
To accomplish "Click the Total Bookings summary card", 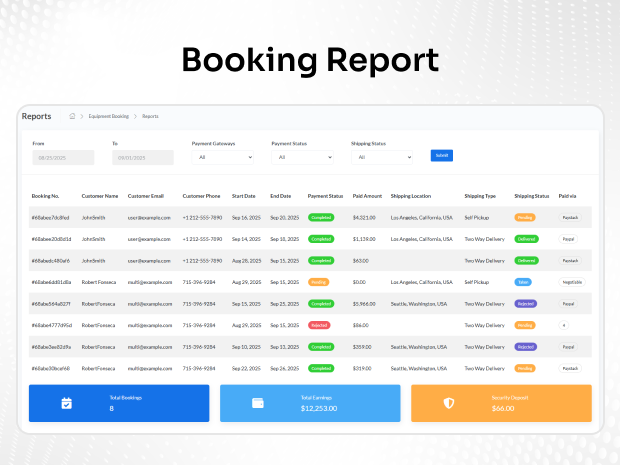I will point(119,403).
